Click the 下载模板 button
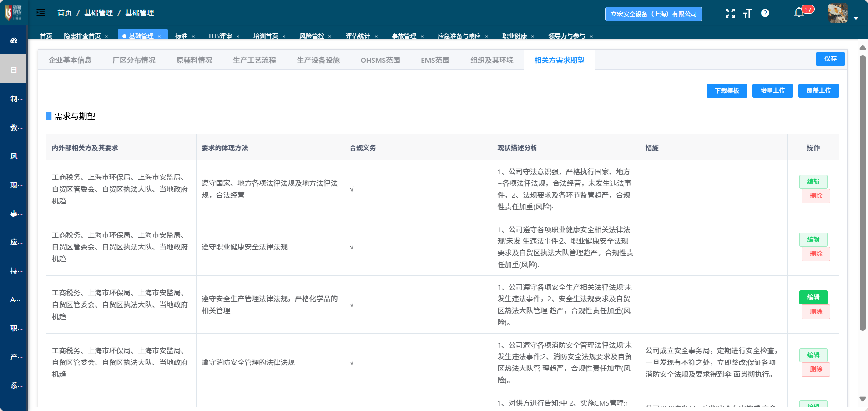The height and width of the screenshot is (411, 868). coord(727,91)
